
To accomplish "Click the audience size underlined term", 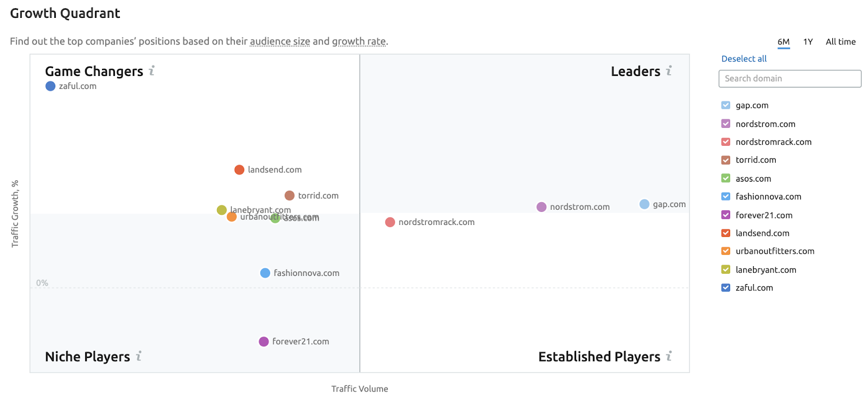I will pos(280,41).
